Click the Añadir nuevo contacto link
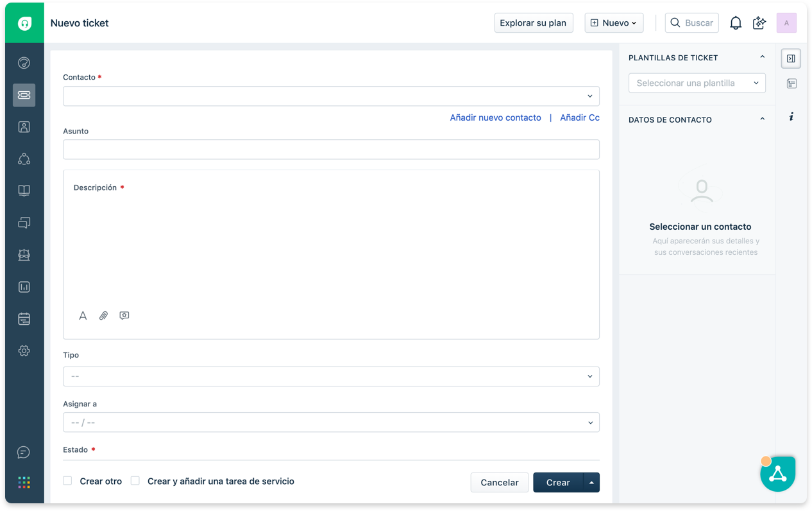This screenshot has height=511, width=812. click(495, 117)
